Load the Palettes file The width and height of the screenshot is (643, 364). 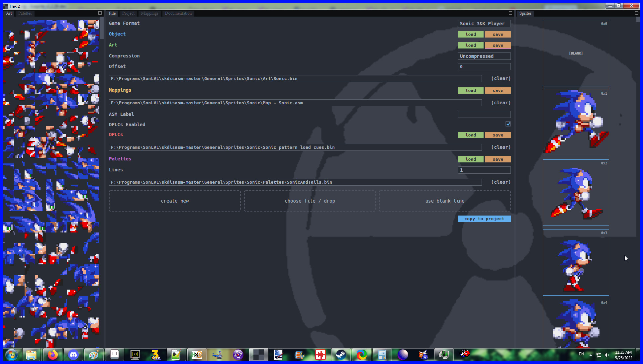471,159
